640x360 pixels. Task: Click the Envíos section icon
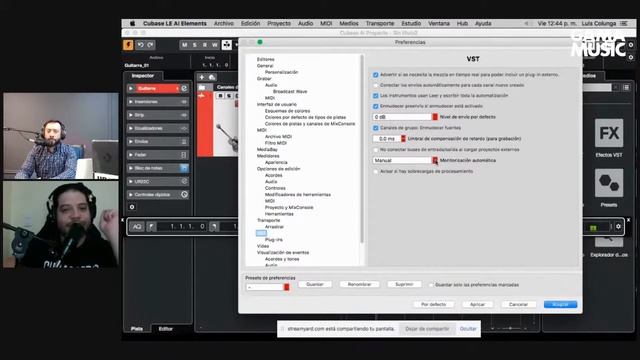click(x=184, y=142)
